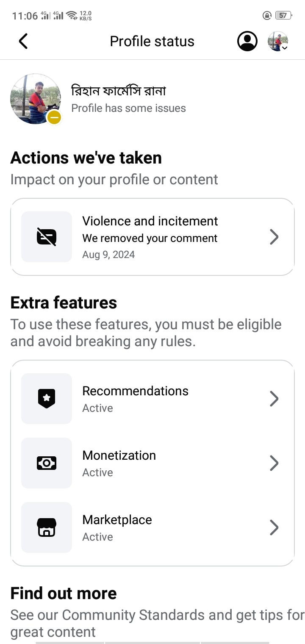This screenshot has width=305, height=644.
Task: Tap 'Profile has some issues' text
Action: point(128,108)
